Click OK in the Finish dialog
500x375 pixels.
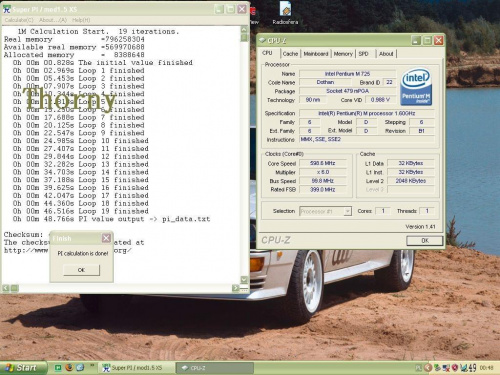[x=81, y=270]
